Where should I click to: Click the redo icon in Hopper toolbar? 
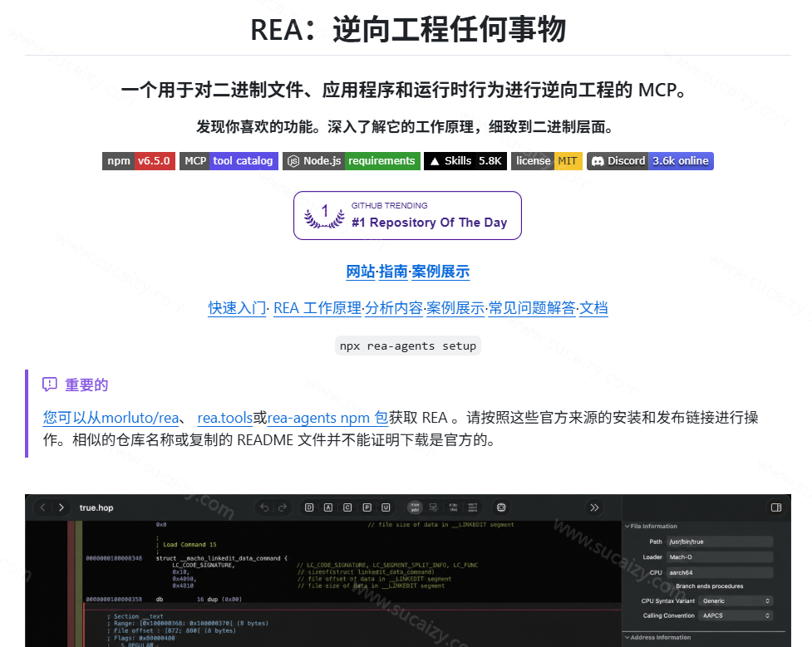pyautogui.click(x=283, y=507)
